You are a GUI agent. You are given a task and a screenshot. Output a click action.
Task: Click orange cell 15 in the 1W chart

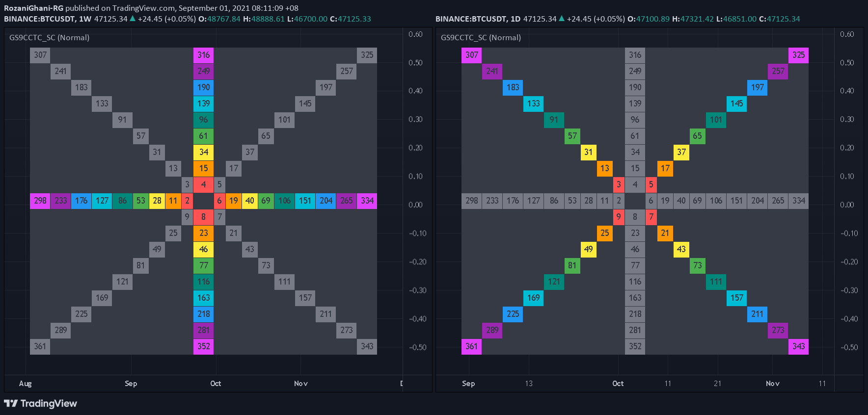[203, 168]
